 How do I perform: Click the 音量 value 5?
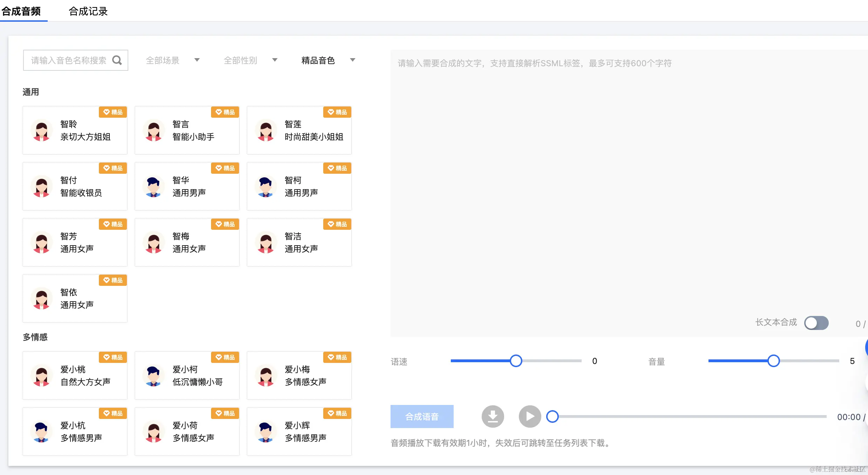pyautogui.click(x=852, y=361)
